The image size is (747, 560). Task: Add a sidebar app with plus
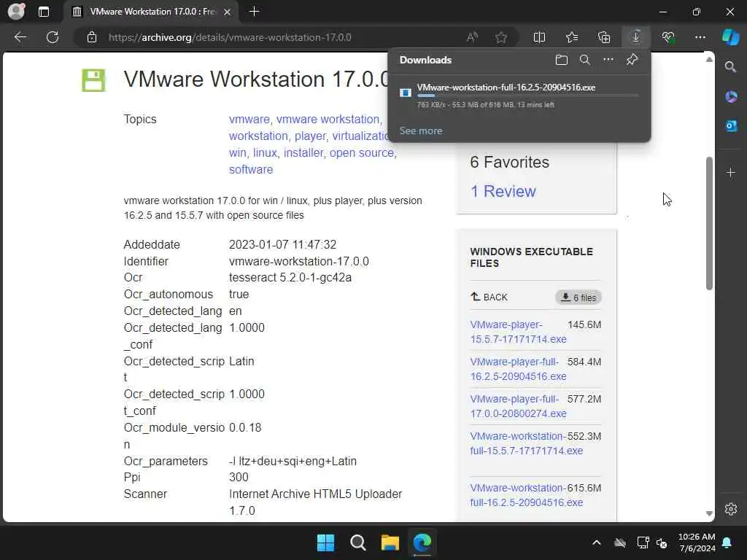click(x=731, y=172)
